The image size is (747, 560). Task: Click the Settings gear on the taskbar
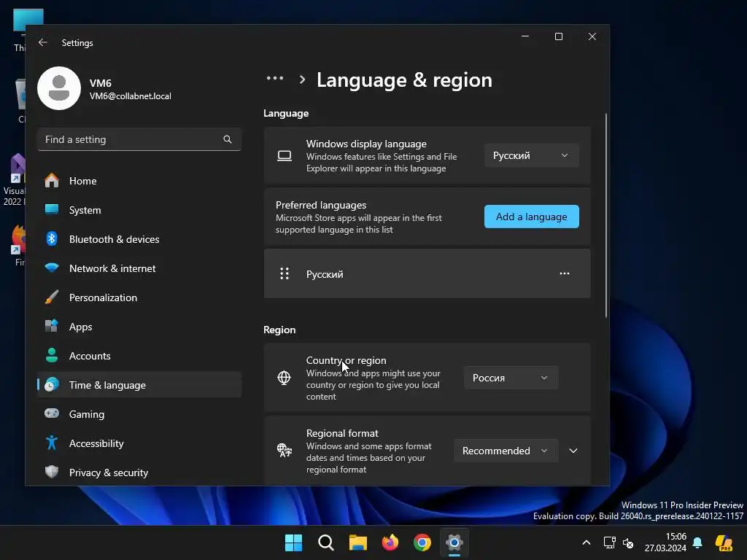pyautogui.click(x=454, y=542)
